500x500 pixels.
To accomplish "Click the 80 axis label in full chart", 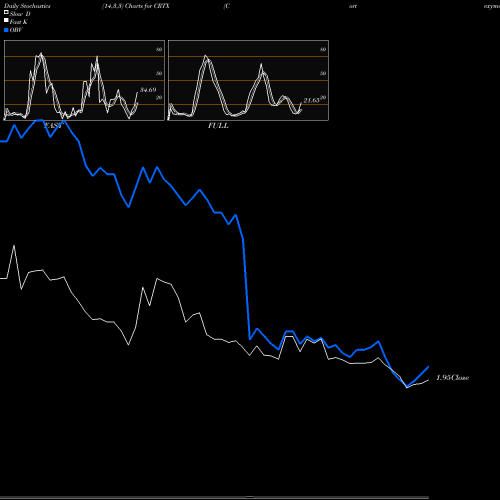I will click(x=323, y=49).
